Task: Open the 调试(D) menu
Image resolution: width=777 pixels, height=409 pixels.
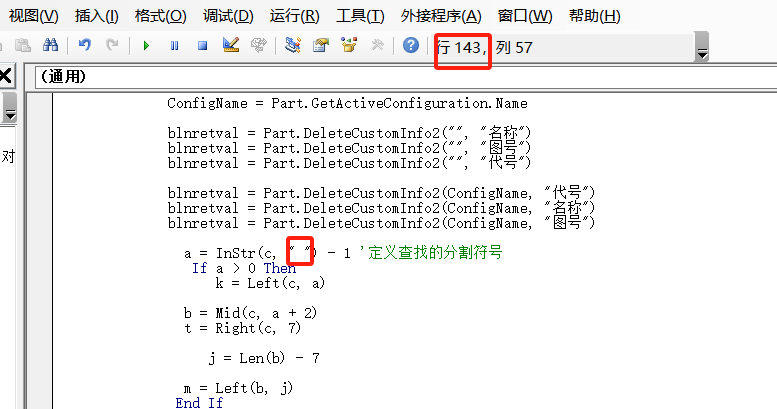Action: tap(228, 16)
